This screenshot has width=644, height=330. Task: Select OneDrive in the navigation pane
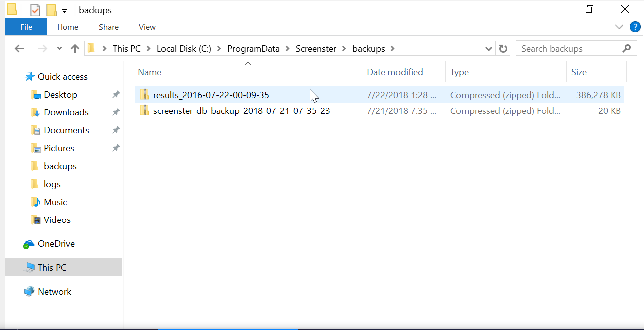pos(56,244)
